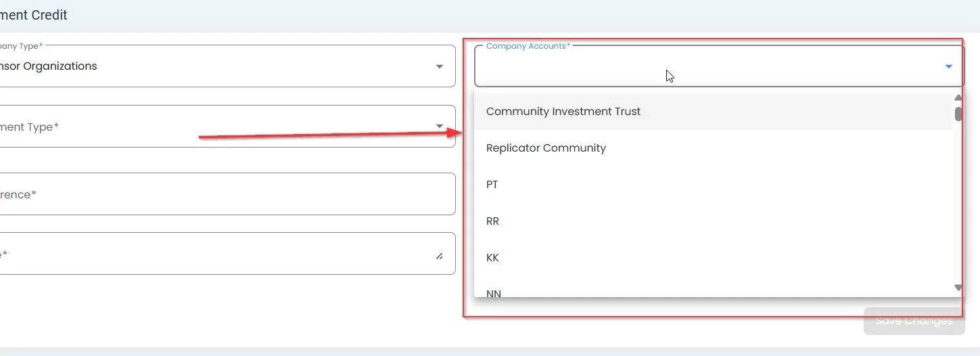Image resolution: width=980 pixels, height=356 pixels.
Task: Click the Save Changes button
Action: [914, 321]
